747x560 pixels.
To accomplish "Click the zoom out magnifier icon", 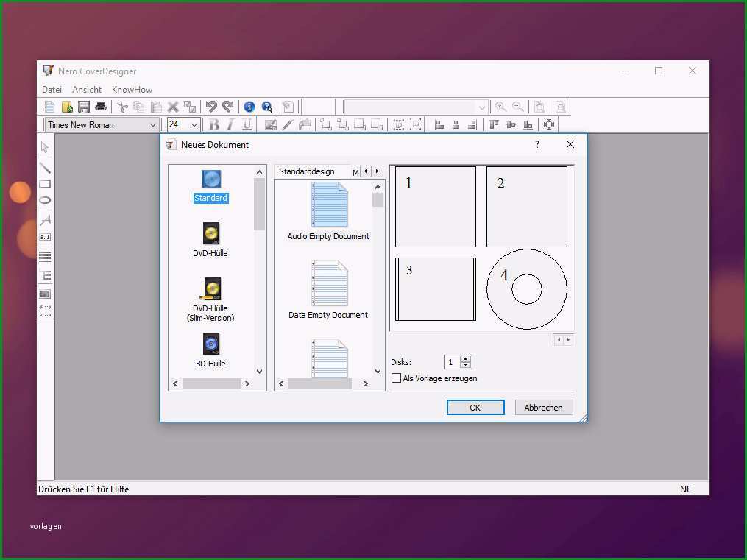I will pyautogui.click(x=518, y=107).
